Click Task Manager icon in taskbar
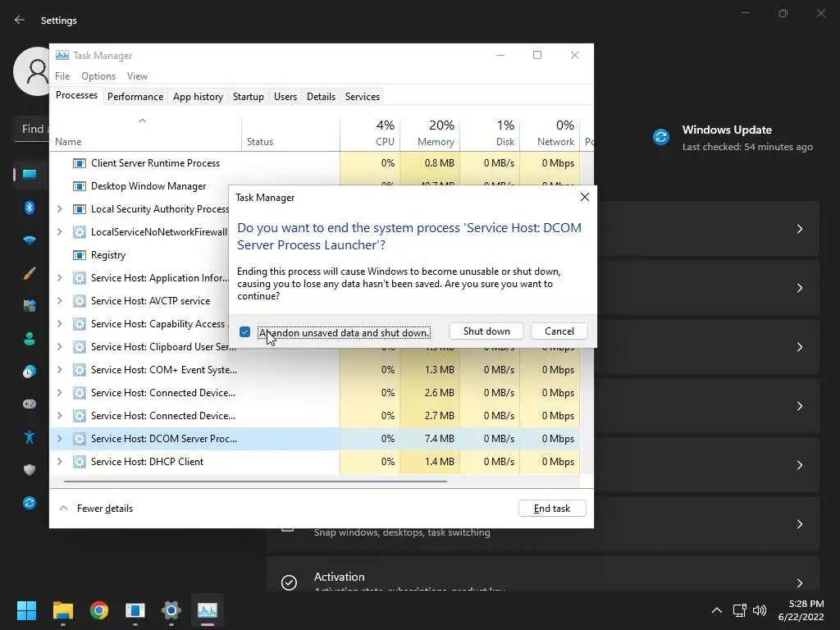Image resolution: width=840 pixels, height=630 pixels. click(208, 610)
